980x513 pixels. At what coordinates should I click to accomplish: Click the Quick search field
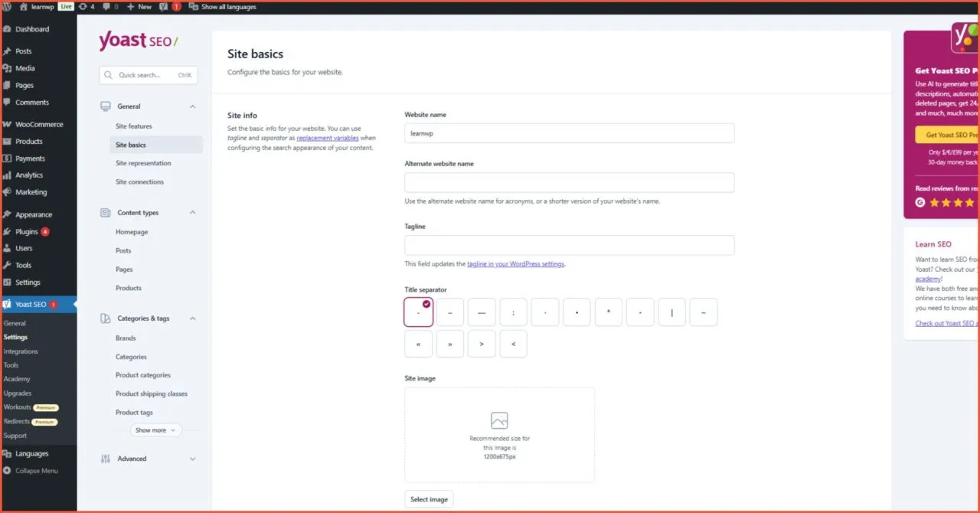(x=148, y=74)
